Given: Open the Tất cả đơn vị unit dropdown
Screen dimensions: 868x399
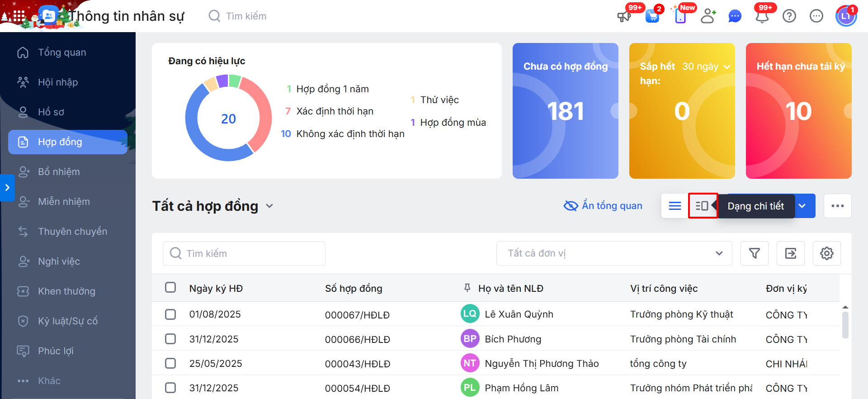Looking at the screenshot, I should [x=614, y=253].
